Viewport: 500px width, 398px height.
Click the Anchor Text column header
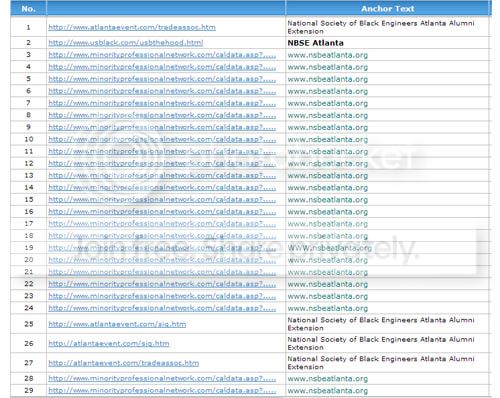coord(388,9)
